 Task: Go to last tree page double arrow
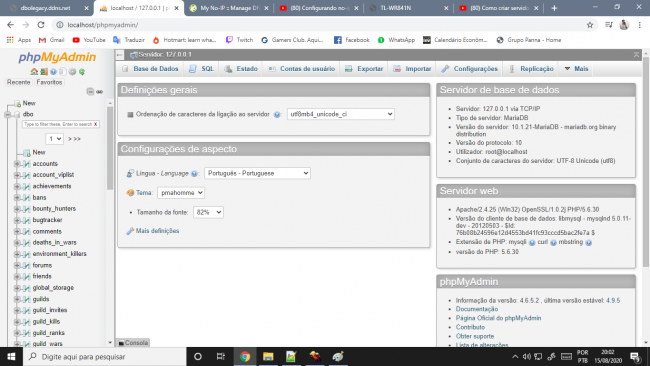[x=77, y=139]
